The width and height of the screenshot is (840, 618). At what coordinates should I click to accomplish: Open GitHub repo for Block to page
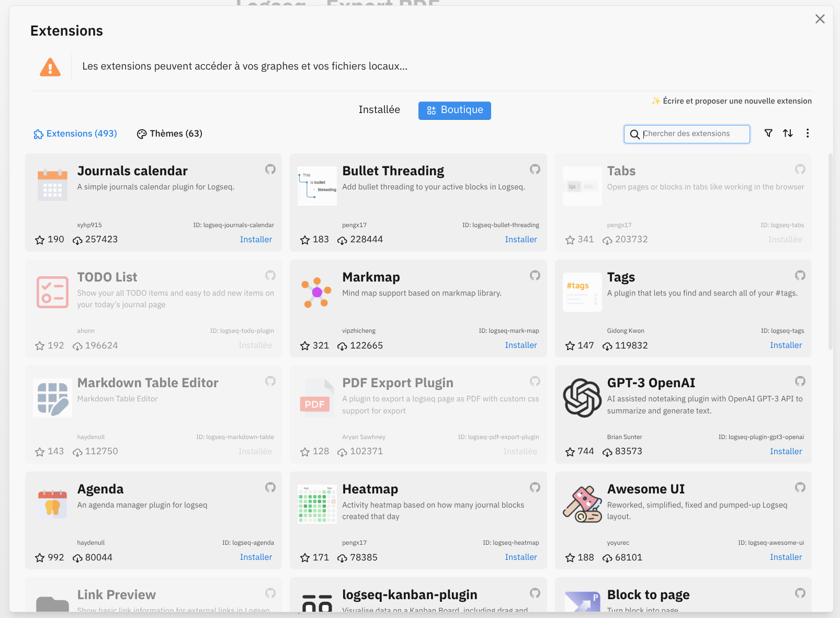pyautogui.click(x=800, y=593)
